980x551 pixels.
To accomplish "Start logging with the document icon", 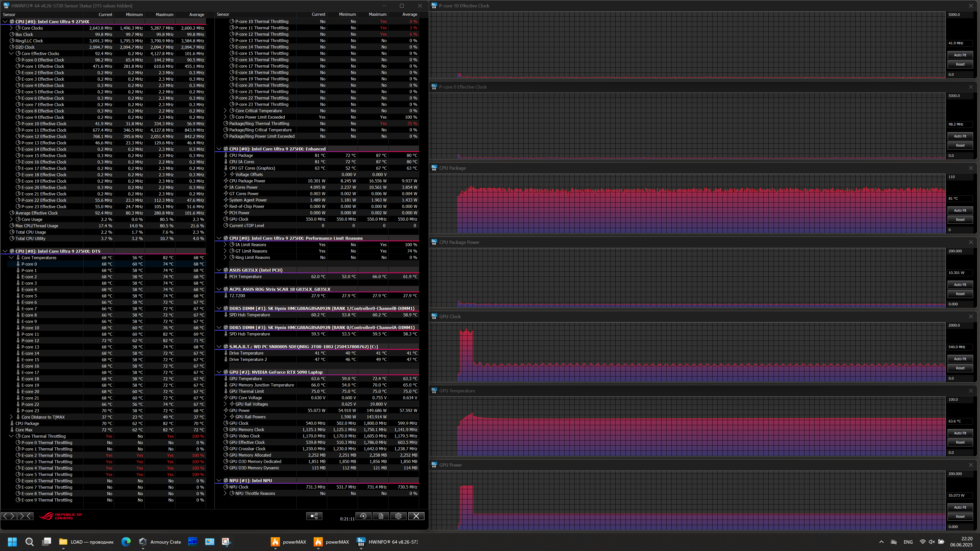I will coord(381,516).
